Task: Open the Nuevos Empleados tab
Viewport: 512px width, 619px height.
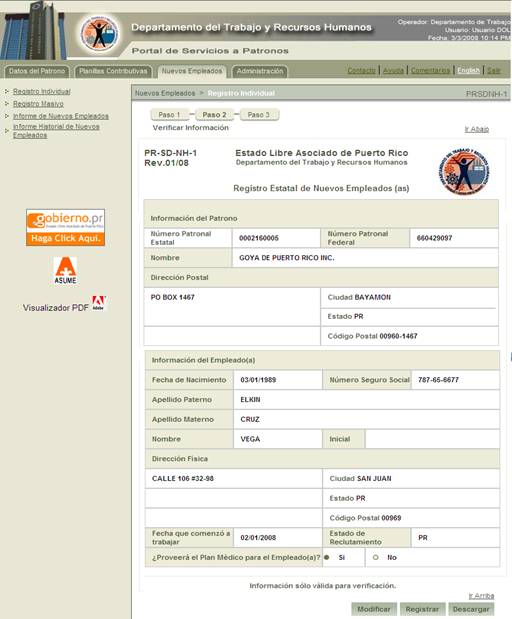Action: tap(192, 71)
